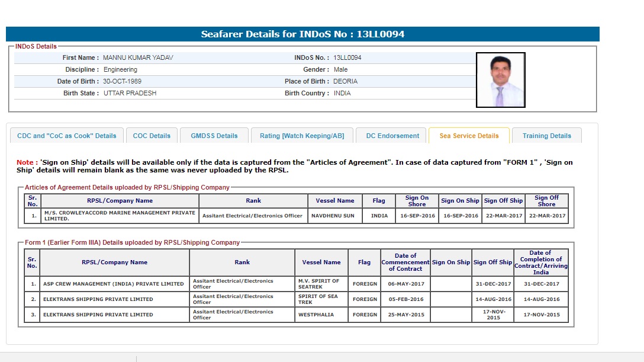
Task: Click the 06-MAY-2017 commencement date cell
Action: pos(405,284)
